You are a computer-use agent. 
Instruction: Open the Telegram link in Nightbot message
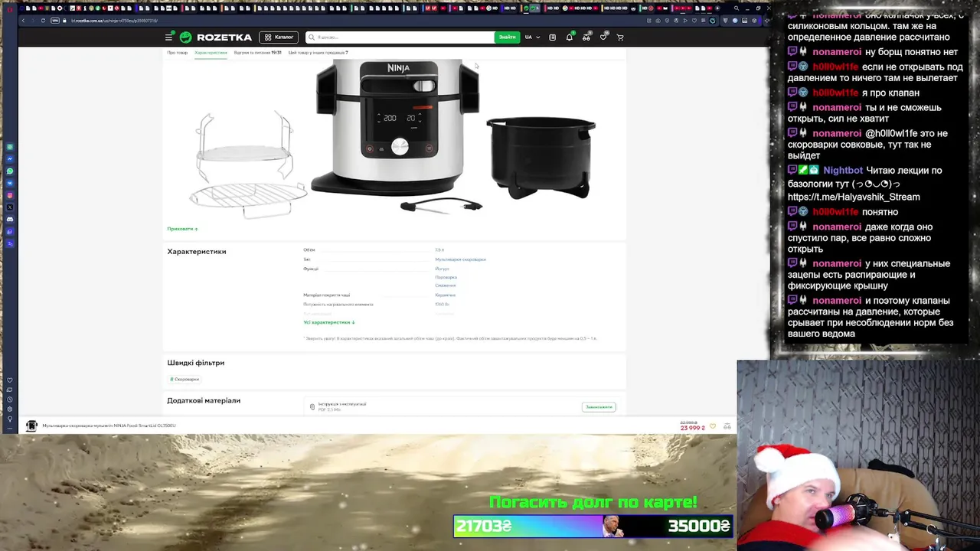click(854, 197)
